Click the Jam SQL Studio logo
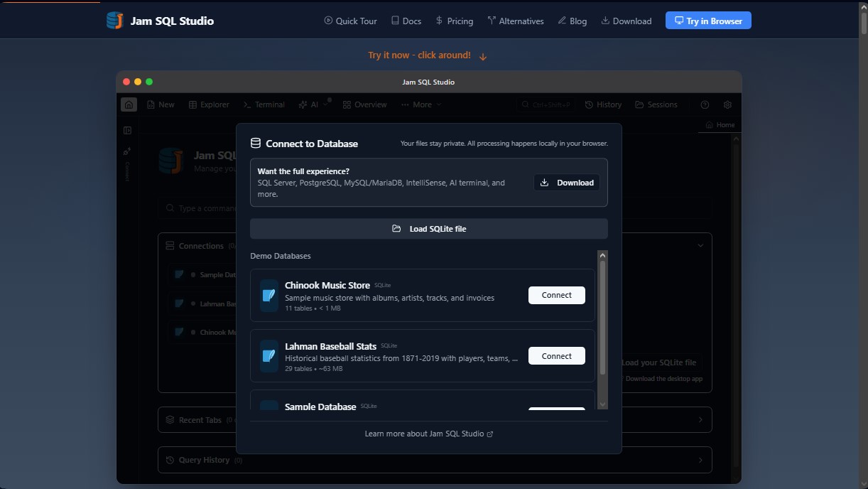 coord(115,21)
